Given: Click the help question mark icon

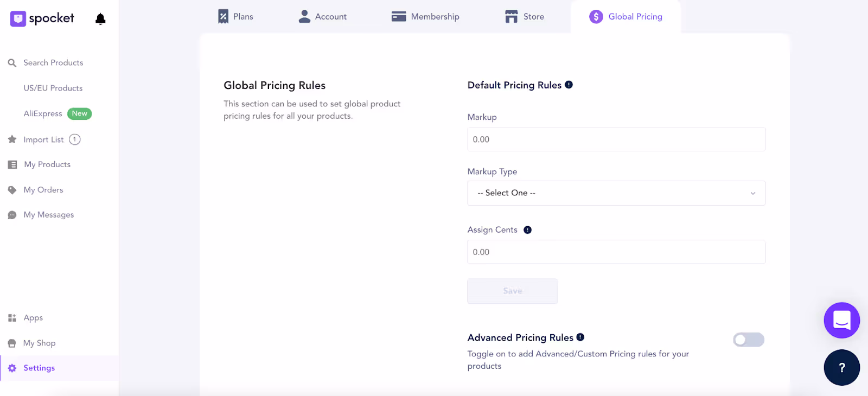Looking at the screenshot, I should (841, 367).
